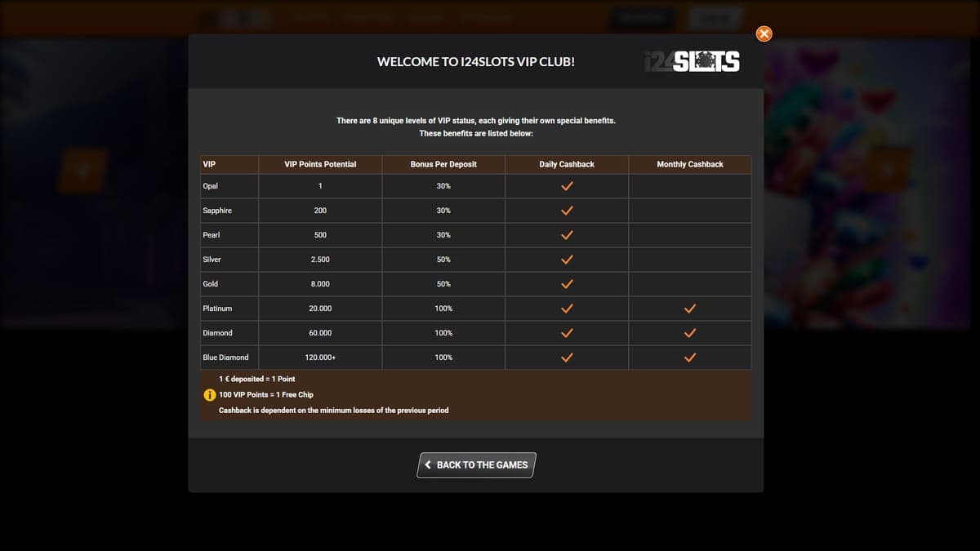
Task: Click the Welcome to i24Slots VIP Club title
Action: pyautogui.click(x=476, y=61)
